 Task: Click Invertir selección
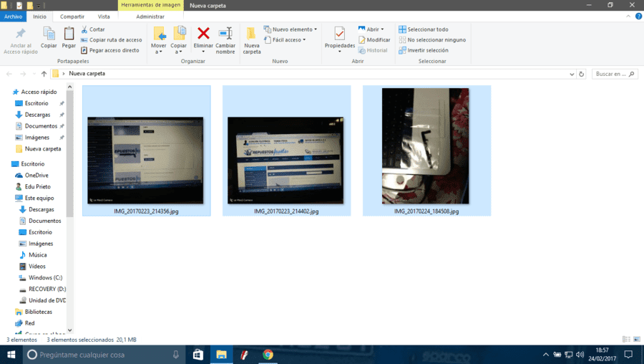tap(424, 50)
